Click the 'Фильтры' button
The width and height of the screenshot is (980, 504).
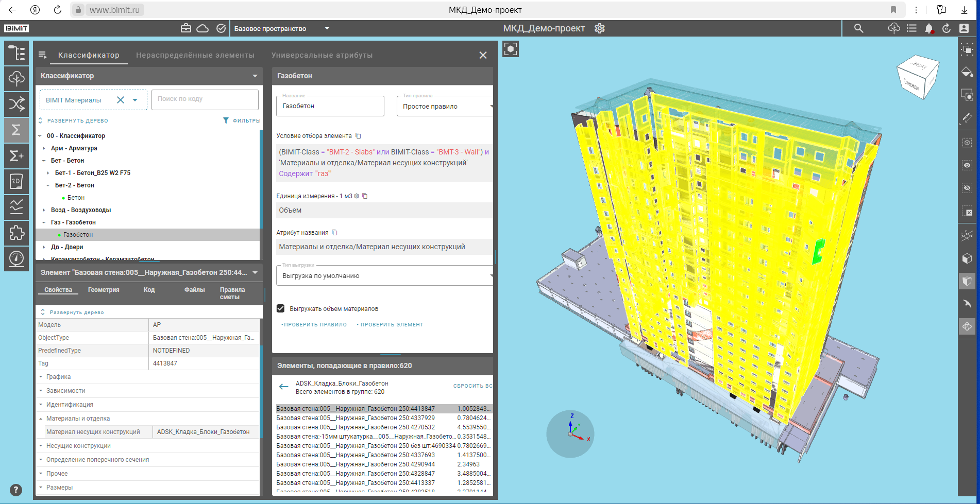coord(242,120)
